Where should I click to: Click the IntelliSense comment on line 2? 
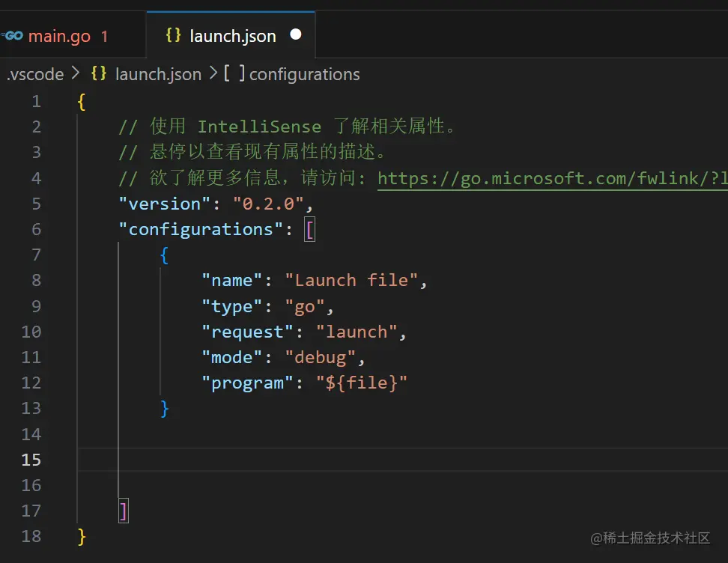(287, 127)
